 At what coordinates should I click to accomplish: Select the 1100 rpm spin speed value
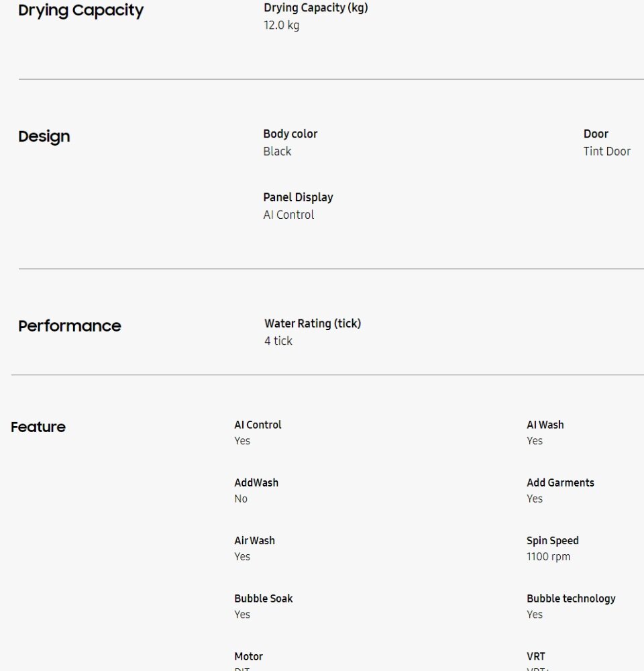(x=549, y=557)
